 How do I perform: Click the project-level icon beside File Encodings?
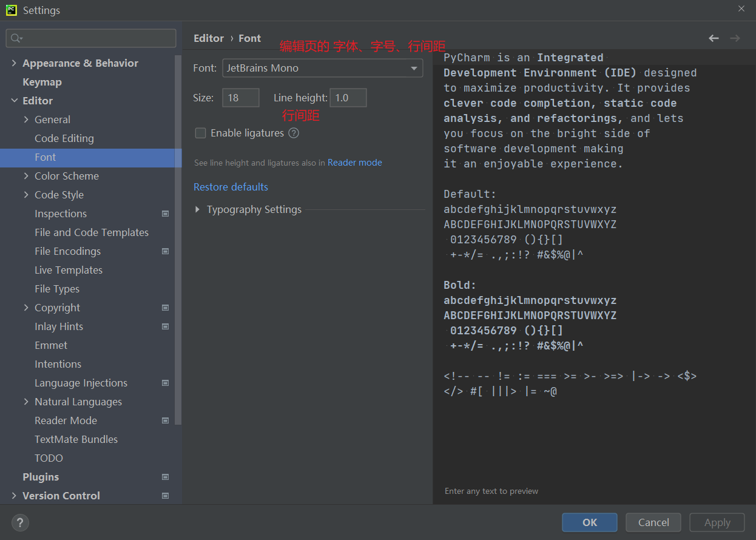pyautogui.click(x=165, y=251)
